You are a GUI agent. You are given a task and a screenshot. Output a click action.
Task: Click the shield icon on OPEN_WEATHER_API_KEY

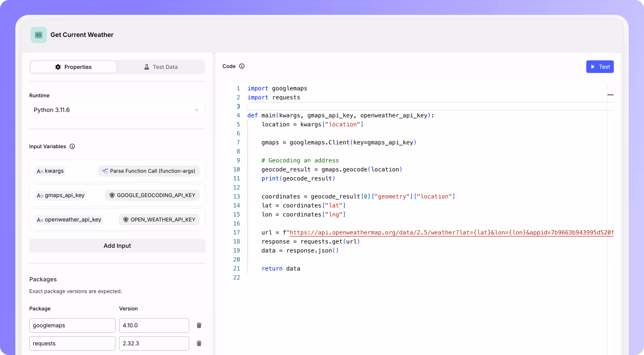click(x=126, y=220)
